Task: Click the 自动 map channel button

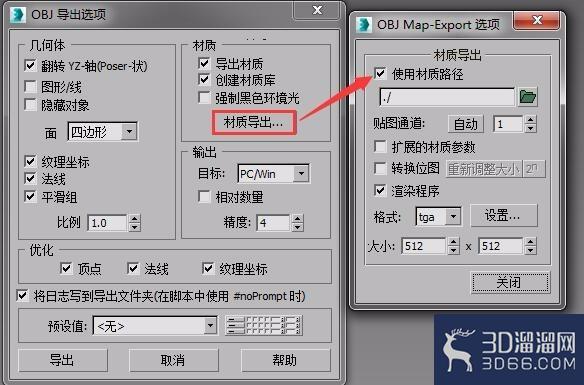Action: [466, 124]
